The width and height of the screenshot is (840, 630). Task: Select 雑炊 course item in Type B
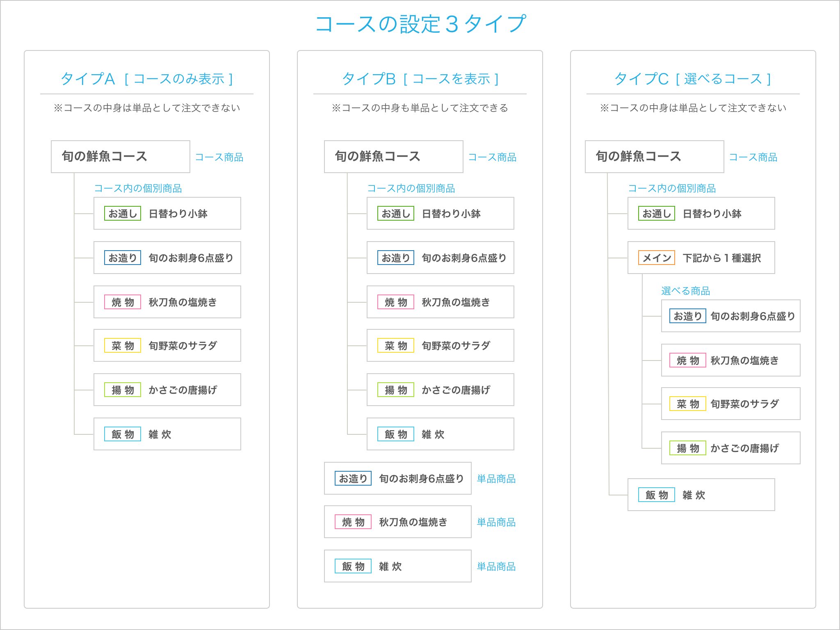441,434
